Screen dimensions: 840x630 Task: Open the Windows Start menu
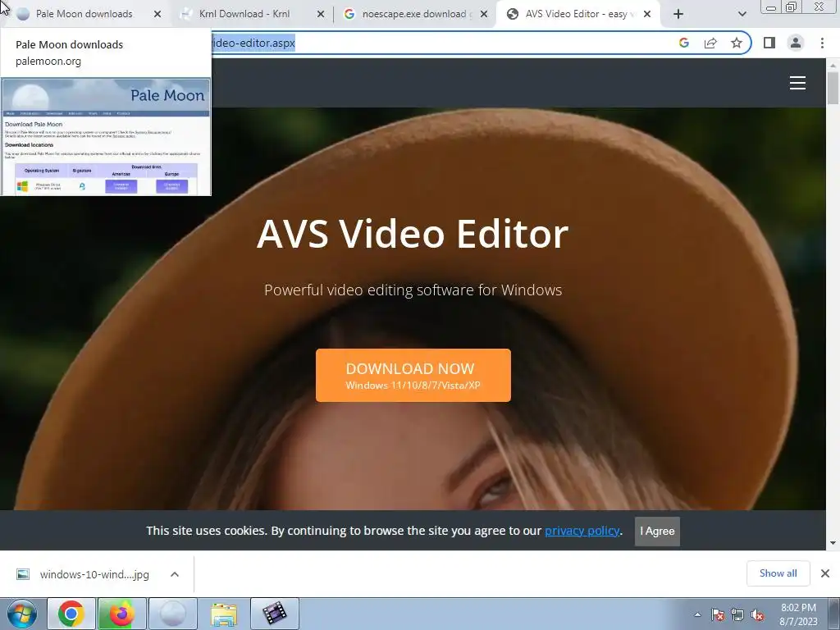[21, 614]
